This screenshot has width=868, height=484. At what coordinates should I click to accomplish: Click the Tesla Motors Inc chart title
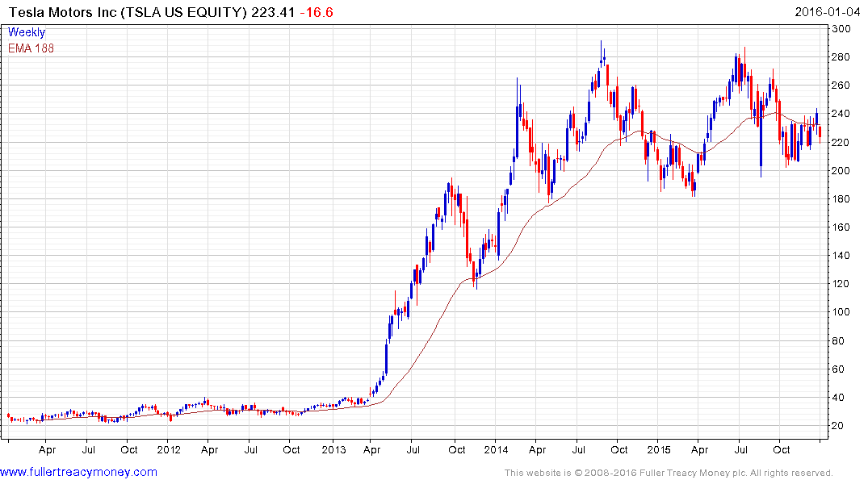tap(128, 12)
